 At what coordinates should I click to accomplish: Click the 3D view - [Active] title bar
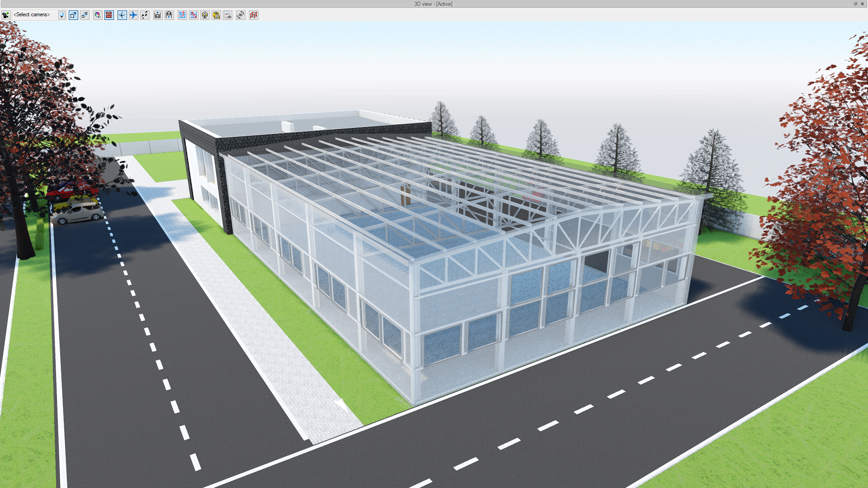[x=433, y=4]
